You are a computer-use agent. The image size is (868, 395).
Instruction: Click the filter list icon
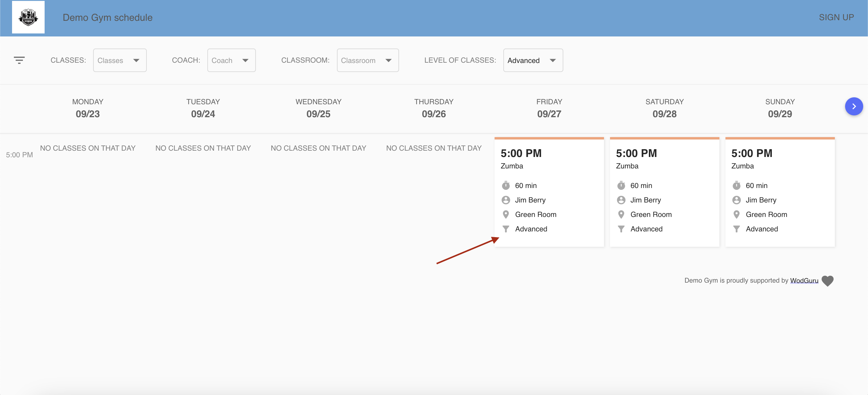point(19,60)
